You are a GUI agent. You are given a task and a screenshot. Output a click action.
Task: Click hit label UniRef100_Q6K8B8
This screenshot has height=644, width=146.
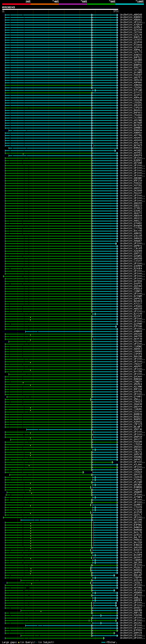(131, 60)
